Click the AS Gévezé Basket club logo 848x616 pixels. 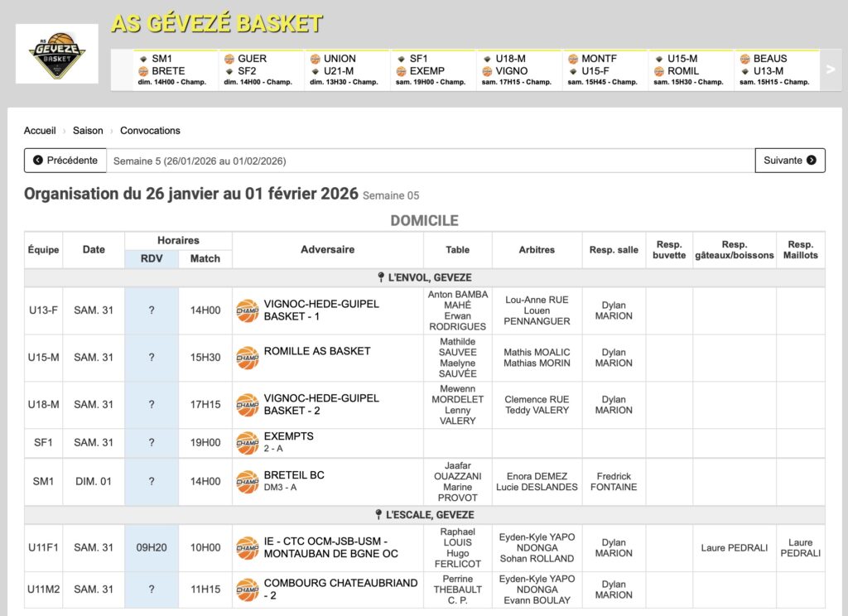(57, 54)
